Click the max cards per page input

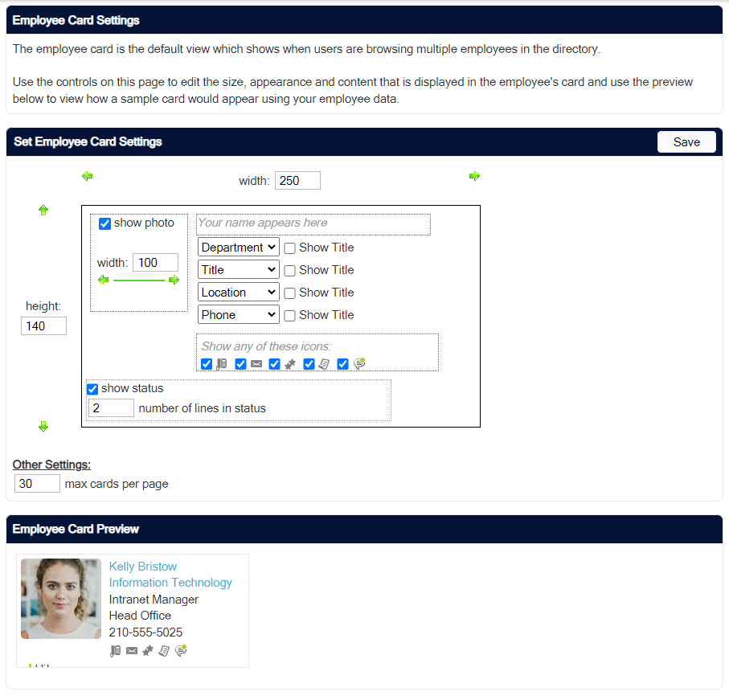coord(37,483)
